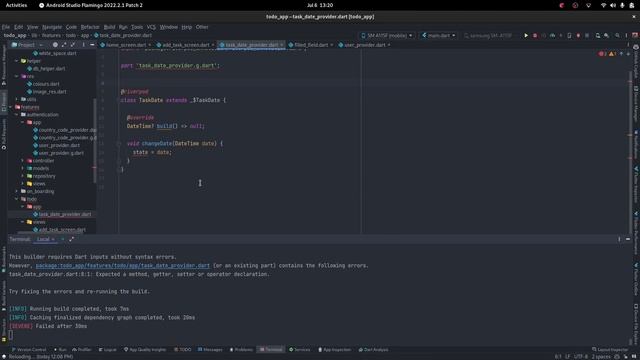This screenshot has height=360, width=640.
Task: Click the UTF-8 encoding status bar entry
Action: (581, 357)
